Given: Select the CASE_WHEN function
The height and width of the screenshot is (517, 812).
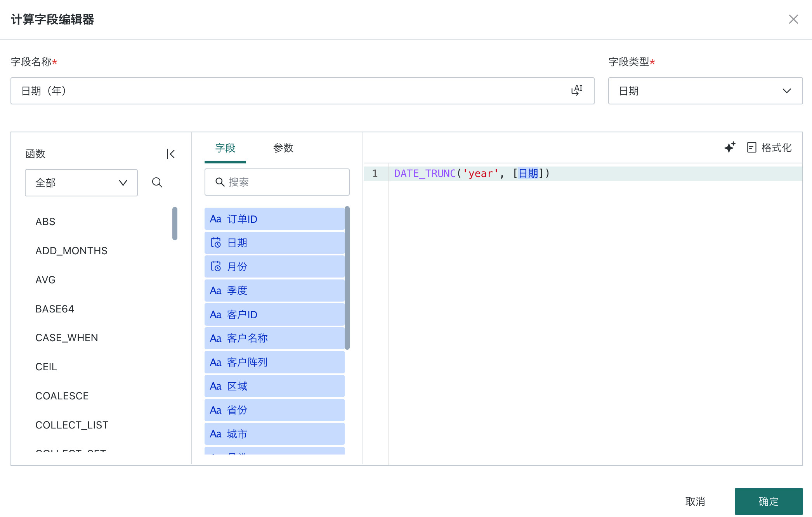Looking at the screenshot, I should (67, 338).
